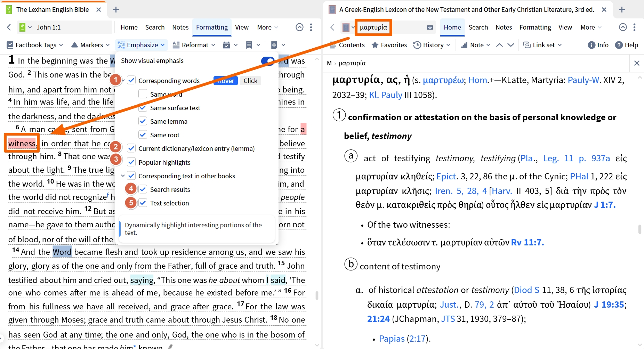Add a new tab beside the Lexham English Bible

pyautogui.click(x=116, y=9)
